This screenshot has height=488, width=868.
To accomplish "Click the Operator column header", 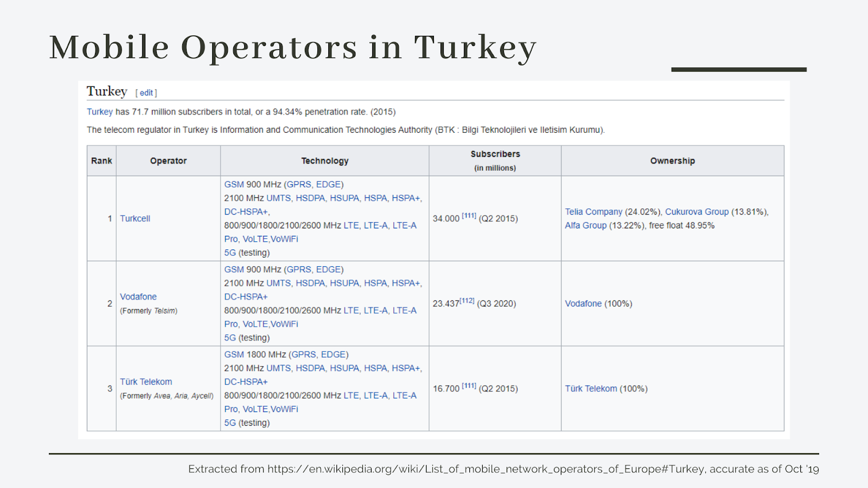I will (168, 161).
